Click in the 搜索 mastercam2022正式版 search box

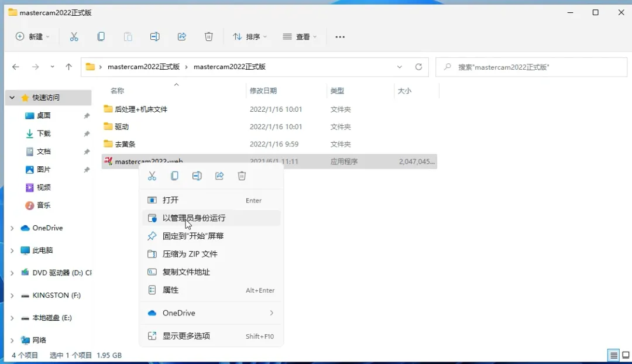[x=531, y=67]
